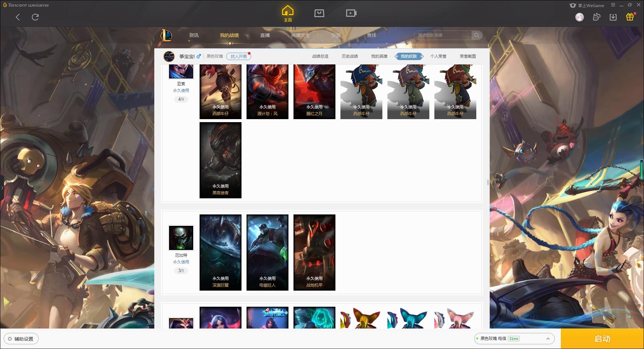Switch to 荣誉截图 sub-tab
The image size is (644, 349).
point(468,56)
